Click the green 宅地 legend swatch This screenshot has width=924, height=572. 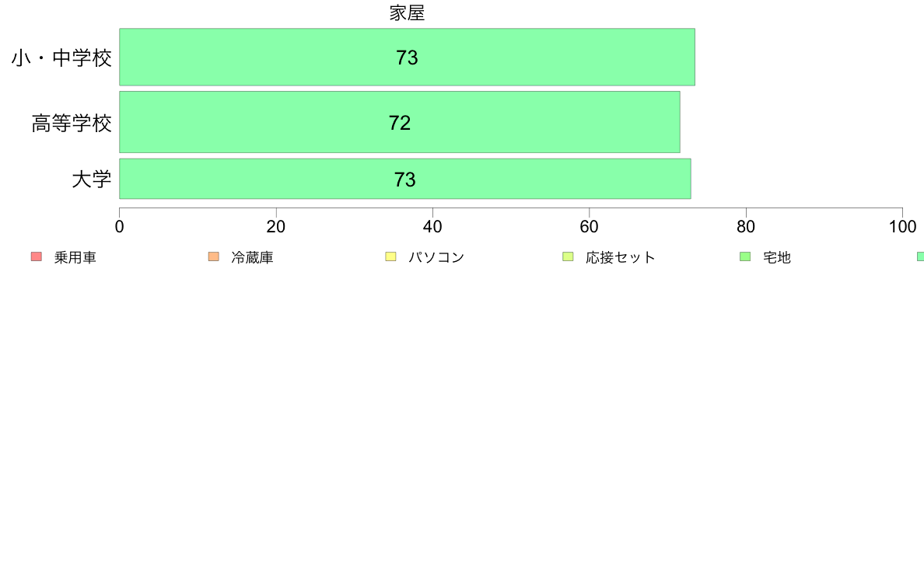[745, 256]
